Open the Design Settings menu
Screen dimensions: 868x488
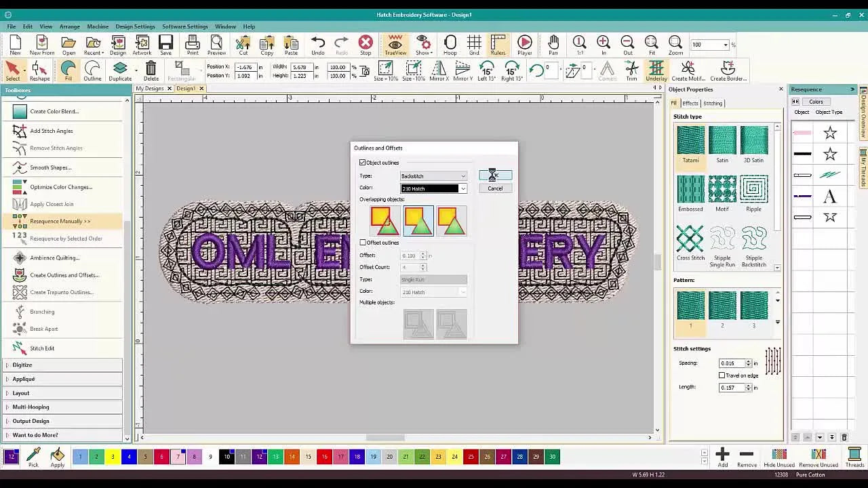click(135, 26)
